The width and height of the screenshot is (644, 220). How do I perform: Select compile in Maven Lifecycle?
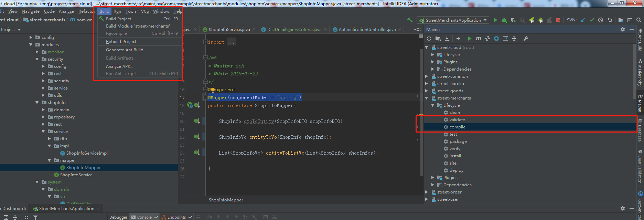click(457, 127)
